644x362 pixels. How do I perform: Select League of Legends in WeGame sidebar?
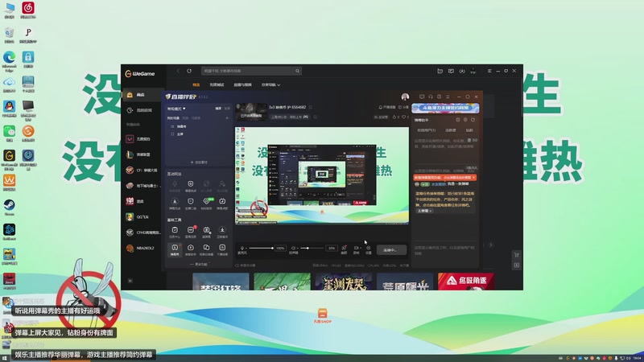coord(143,154)
